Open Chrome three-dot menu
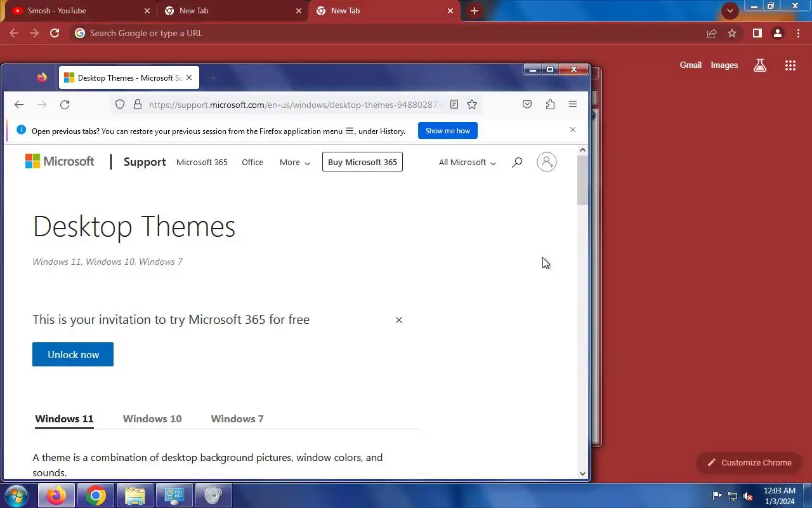 pyautogui.click(x=797, y=33)
